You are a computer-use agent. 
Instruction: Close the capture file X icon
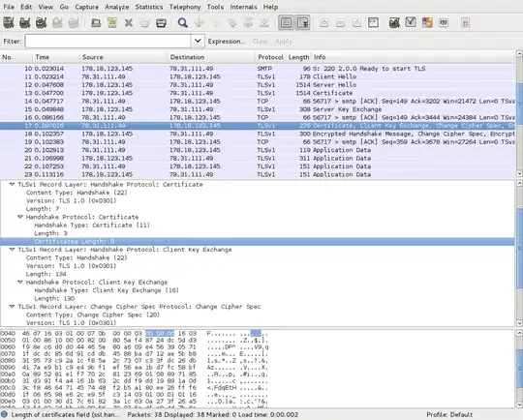coord(129,22)
